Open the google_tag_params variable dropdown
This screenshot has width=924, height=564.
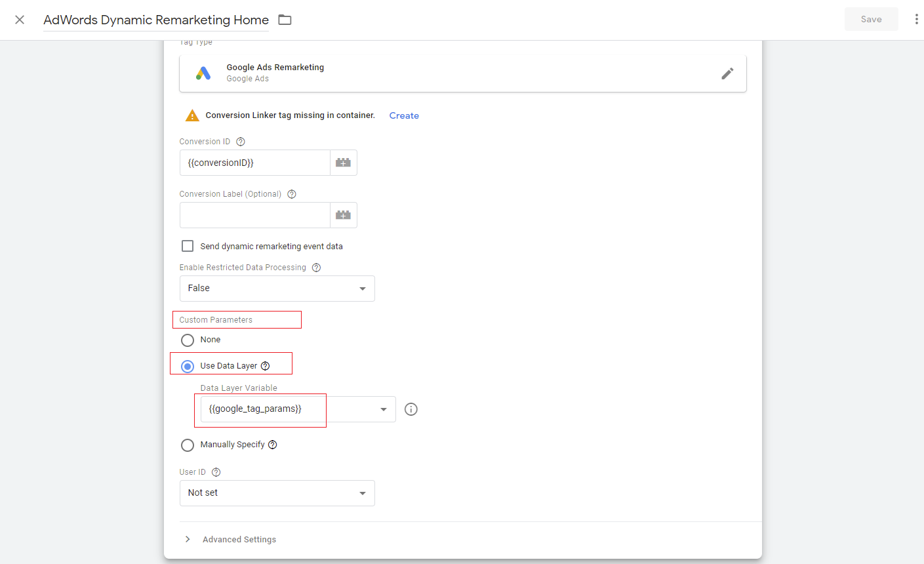point(298,409)
